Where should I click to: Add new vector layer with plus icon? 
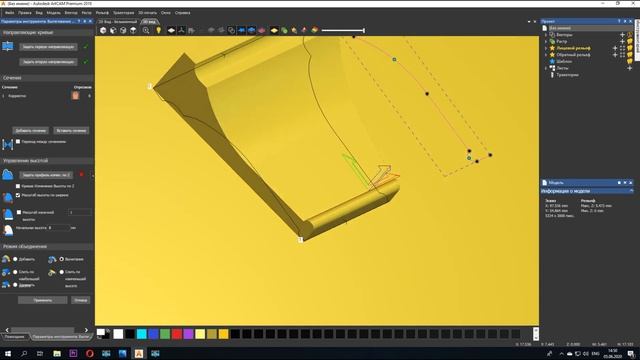tap(622, 35)
